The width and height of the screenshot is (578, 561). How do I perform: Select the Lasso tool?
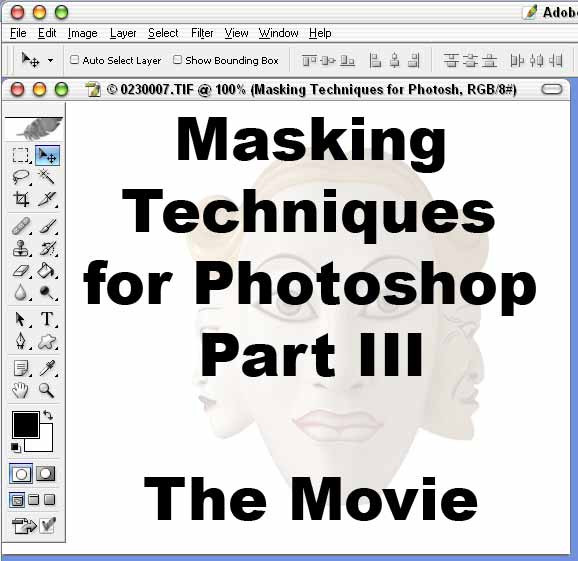coord(21,177)
